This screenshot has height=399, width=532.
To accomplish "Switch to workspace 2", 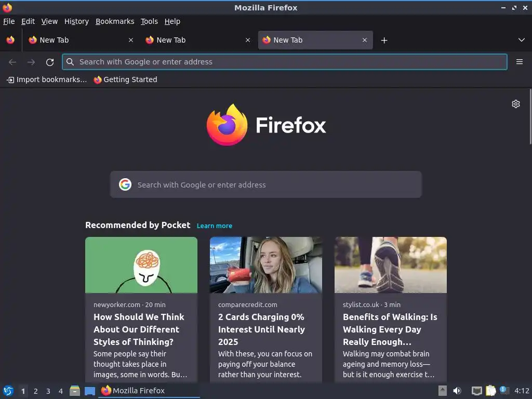I will point(36,391).
